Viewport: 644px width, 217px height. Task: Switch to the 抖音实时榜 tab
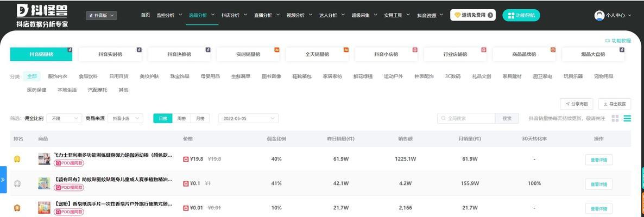[110, 54]
